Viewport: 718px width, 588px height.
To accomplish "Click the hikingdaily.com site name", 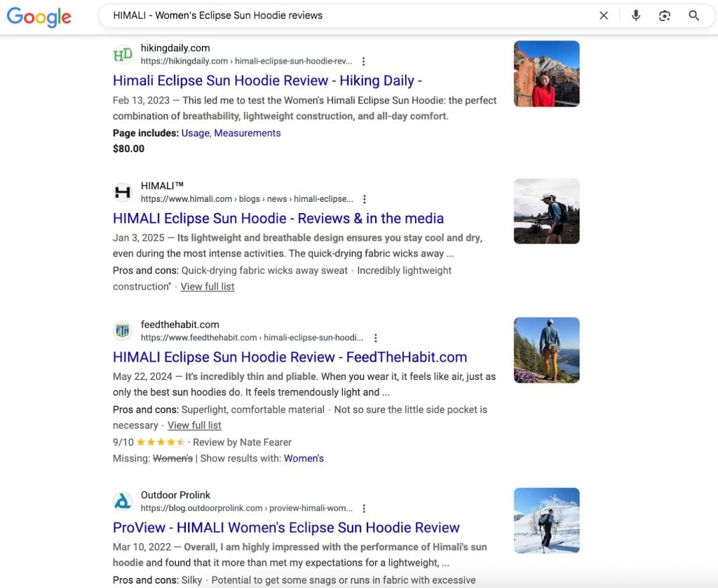I will 175,48.
